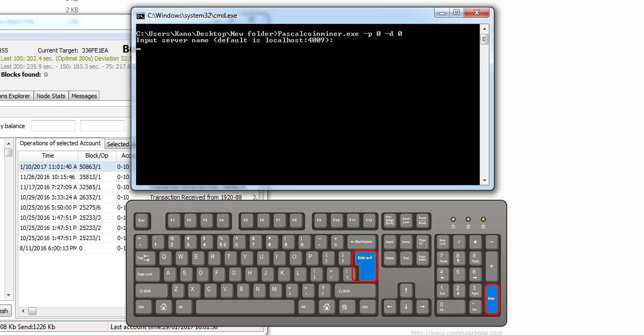Click the up arrow key on the keyboard
The height and width of the screenshot is (335, 644).
click(x=406, y=291)
